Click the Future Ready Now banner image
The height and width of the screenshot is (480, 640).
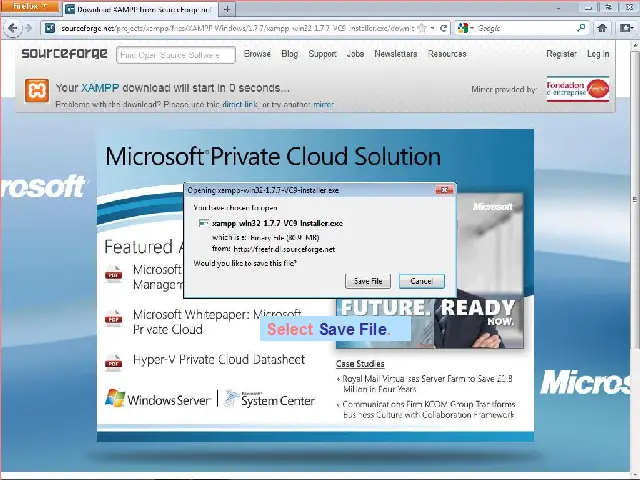click(429, 322)
